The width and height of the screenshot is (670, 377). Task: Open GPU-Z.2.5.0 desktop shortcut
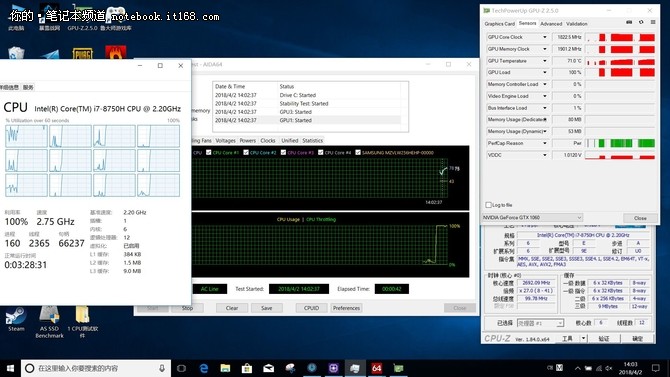click(82, 18)
